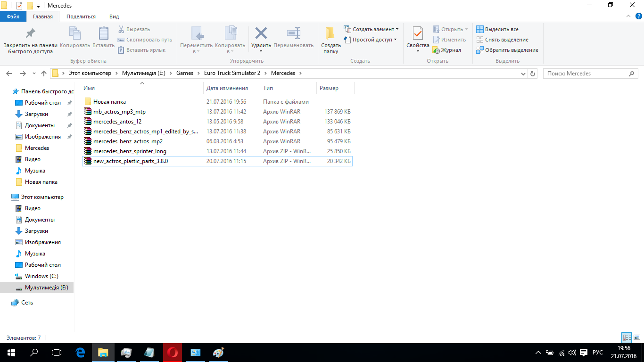Click Create folder (Создать папку) icon
Image resolution: width=644 pixels, height=362 pixels.
pos(330,34)
